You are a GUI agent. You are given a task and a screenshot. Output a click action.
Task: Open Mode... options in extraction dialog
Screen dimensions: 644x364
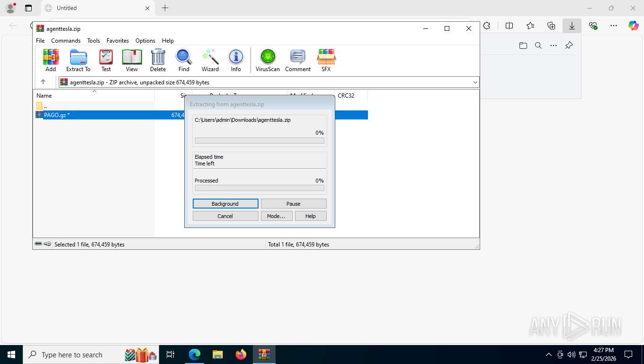pyautogui.click(x=276, y=216)
